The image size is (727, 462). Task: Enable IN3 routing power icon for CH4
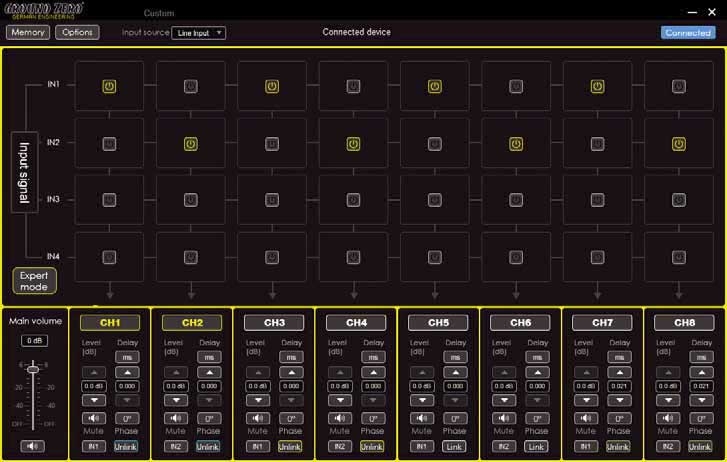(353, 201)
